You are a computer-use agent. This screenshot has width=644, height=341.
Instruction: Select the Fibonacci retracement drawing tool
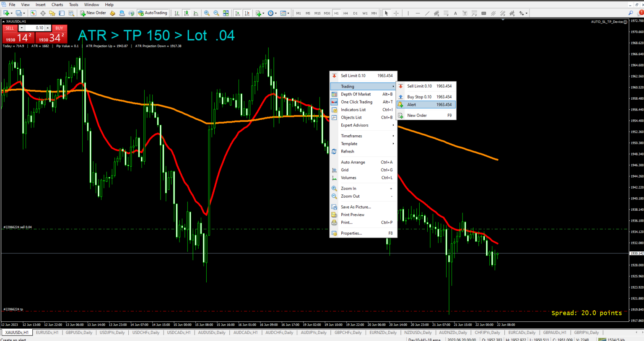[446, 13]
